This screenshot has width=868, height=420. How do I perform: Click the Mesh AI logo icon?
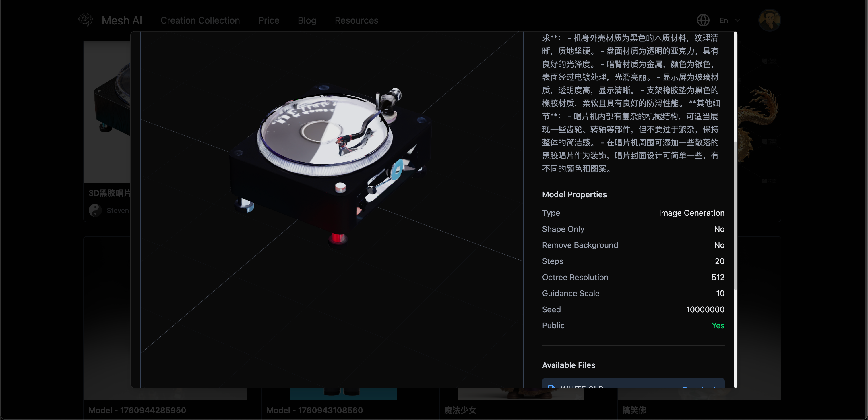[x=86, y=20]
